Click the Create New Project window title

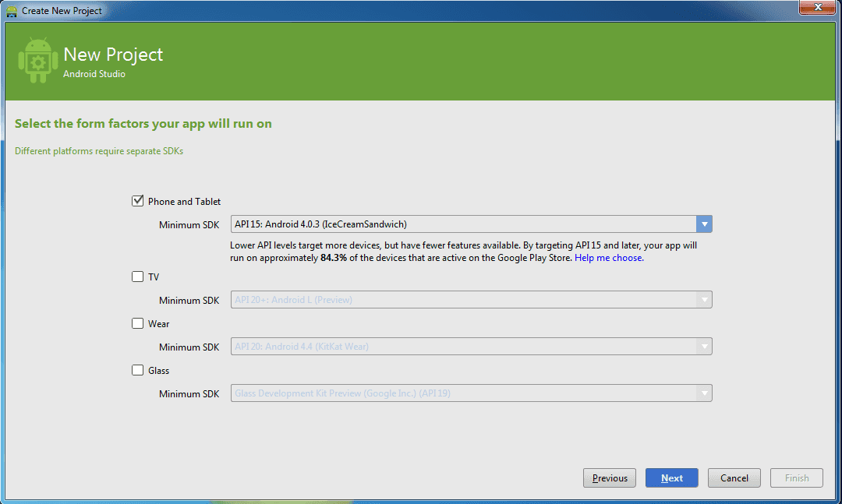point(62,11)
